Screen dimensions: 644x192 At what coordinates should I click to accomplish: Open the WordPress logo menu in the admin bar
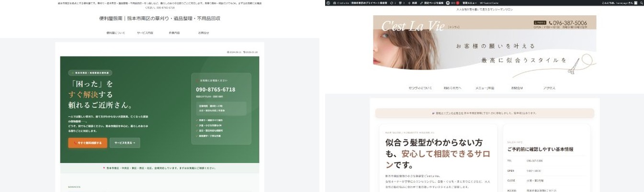pos(328,3)
